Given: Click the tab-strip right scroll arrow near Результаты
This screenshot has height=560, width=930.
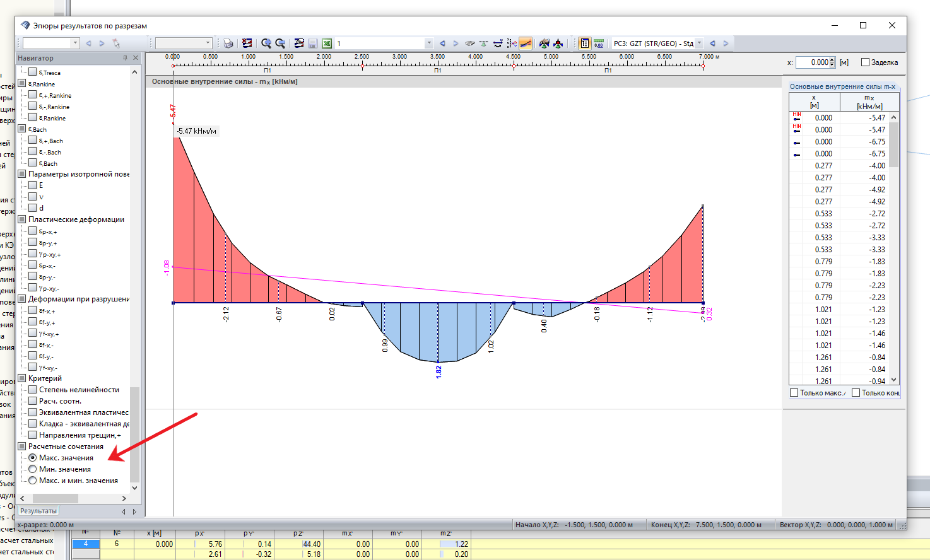Looking at the screenshot, I should pyautogui.click(x=134, y=511).
